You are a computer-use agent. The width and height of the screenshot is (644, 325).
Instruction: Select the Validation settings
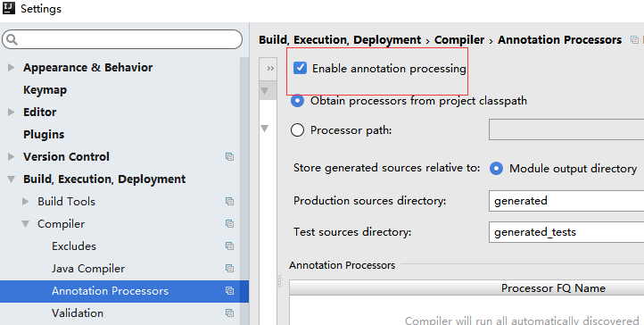click(x=78, y=313)
